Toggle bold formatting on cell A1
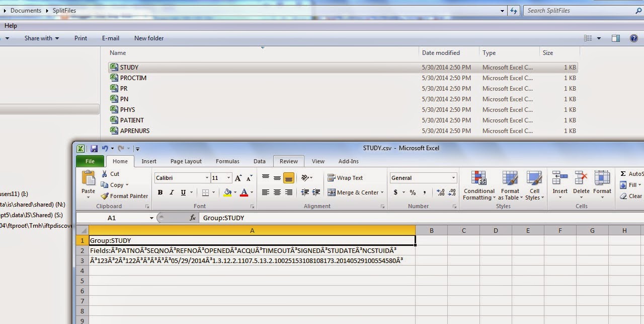Screen dimensions: 644x324 [x=160, y=192]
